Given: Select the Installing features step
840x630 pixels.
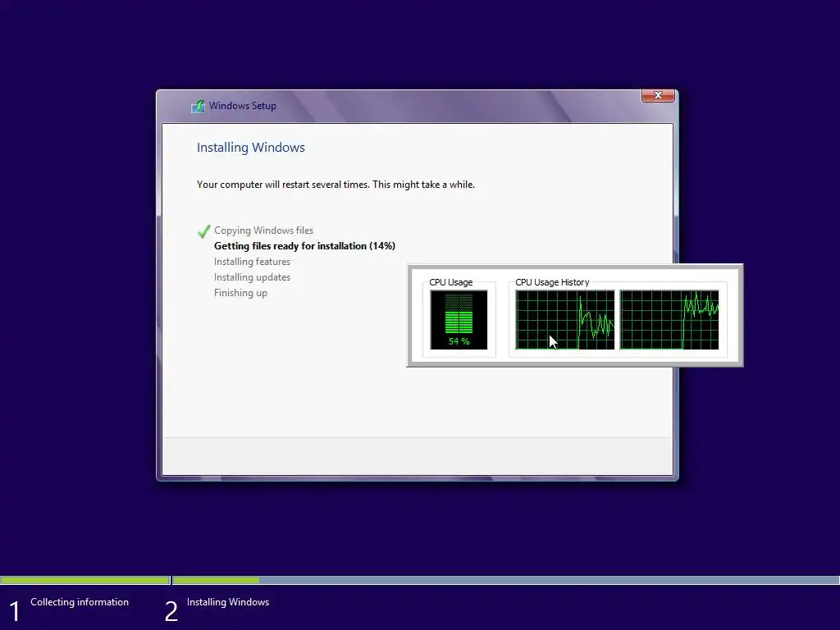Looking at the screenshot, I should click(x=253, y=262).
